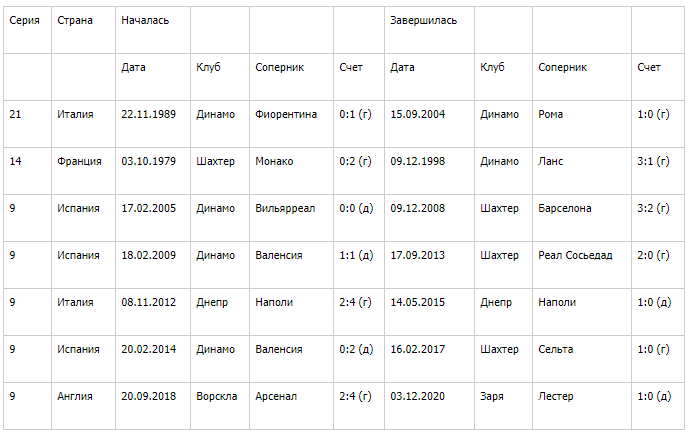This screenshot has width=689, height=432.
Task: Select the Рома opponent cell
Action: (x=551, y=114)
